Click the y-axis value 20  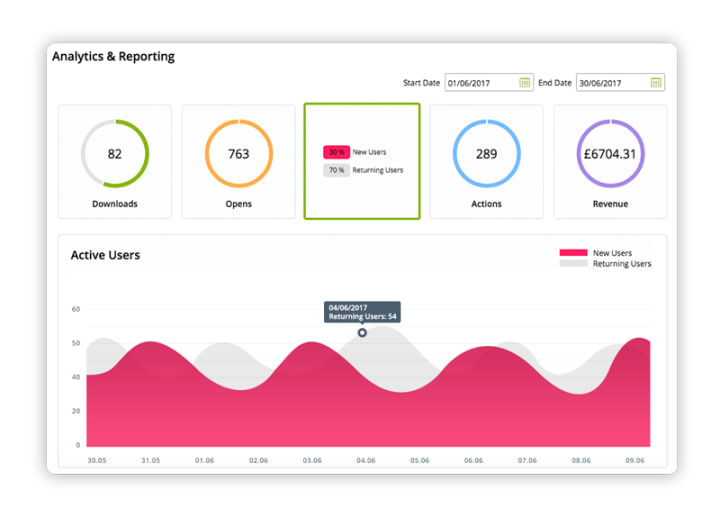click(x=76, y=411)
